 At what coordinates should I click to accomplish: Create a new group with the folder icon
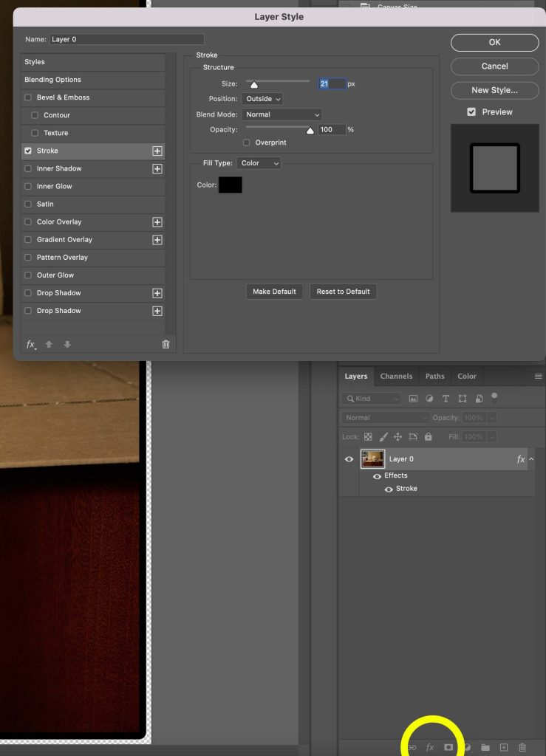[485, 748]
